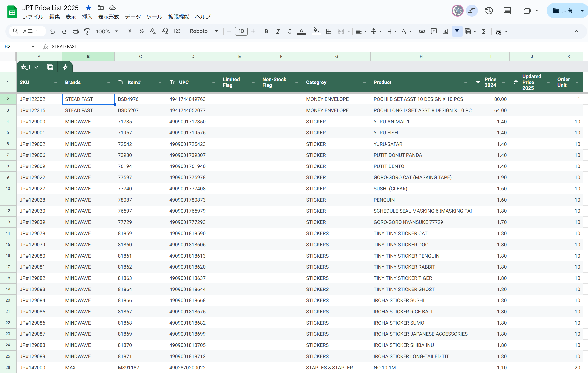Open the 挿入 menu
Viewport: 588px width, 373px height.
[x=87, y=17]
